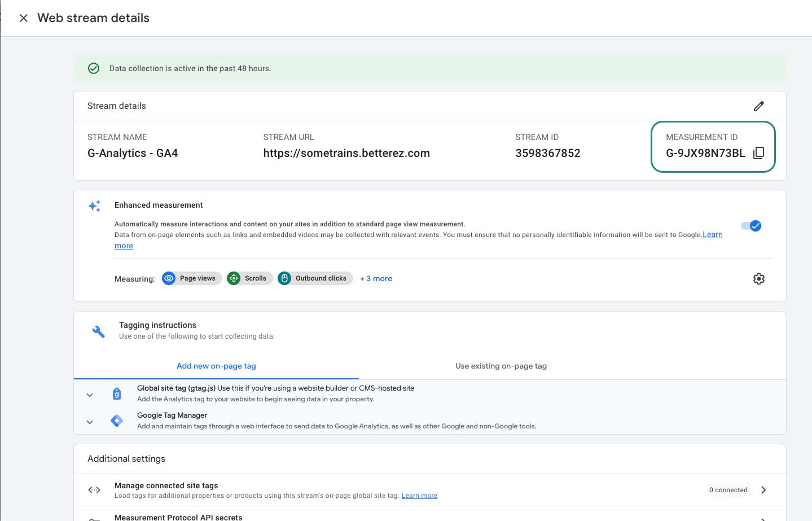Open Manage connected site tags arrow

pos(763,490)
